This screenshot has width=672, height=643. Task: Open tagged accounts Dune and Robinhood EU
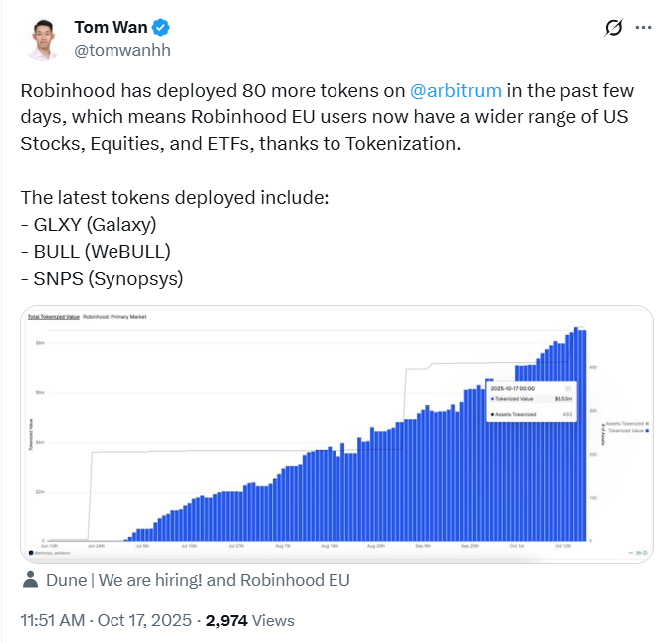pos(197,580)
